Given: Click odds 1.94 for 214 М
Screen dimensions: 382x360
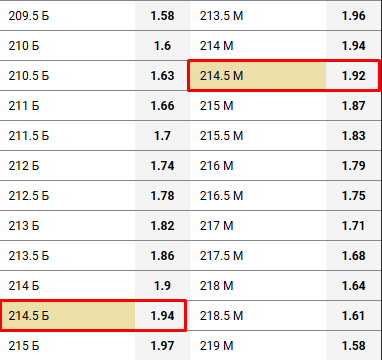Looking at the screenshot, I should pyautogui.click(x=354, y=46).
